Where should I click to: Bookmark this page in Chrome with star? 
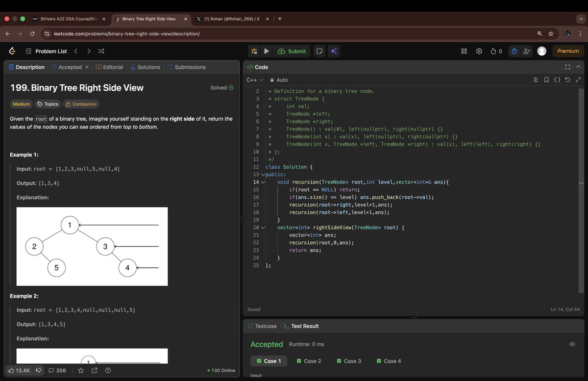click(x=551, y=34)
